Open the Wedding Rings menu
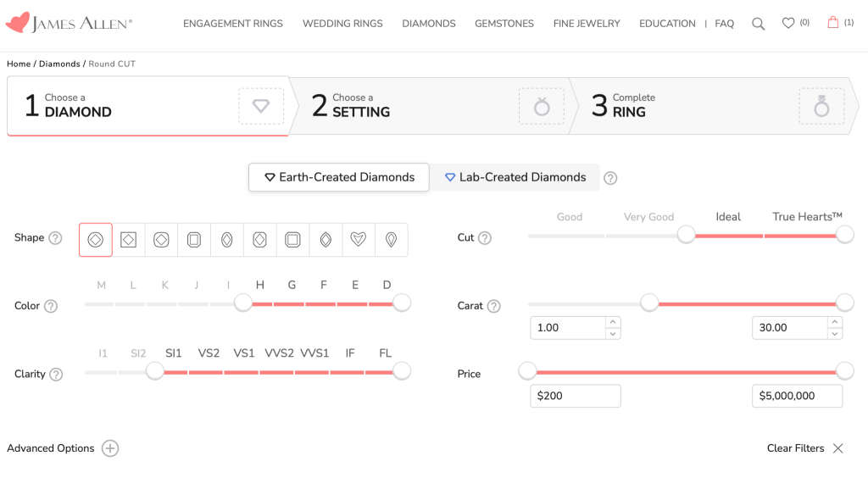 coord(342,24)
